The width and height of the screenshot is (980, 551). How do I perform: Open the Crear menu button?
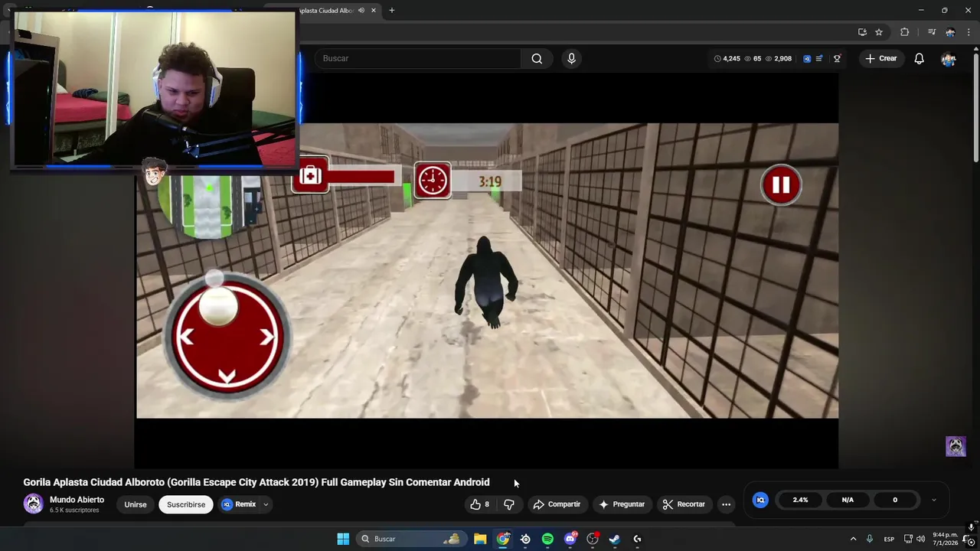point(880,58)
